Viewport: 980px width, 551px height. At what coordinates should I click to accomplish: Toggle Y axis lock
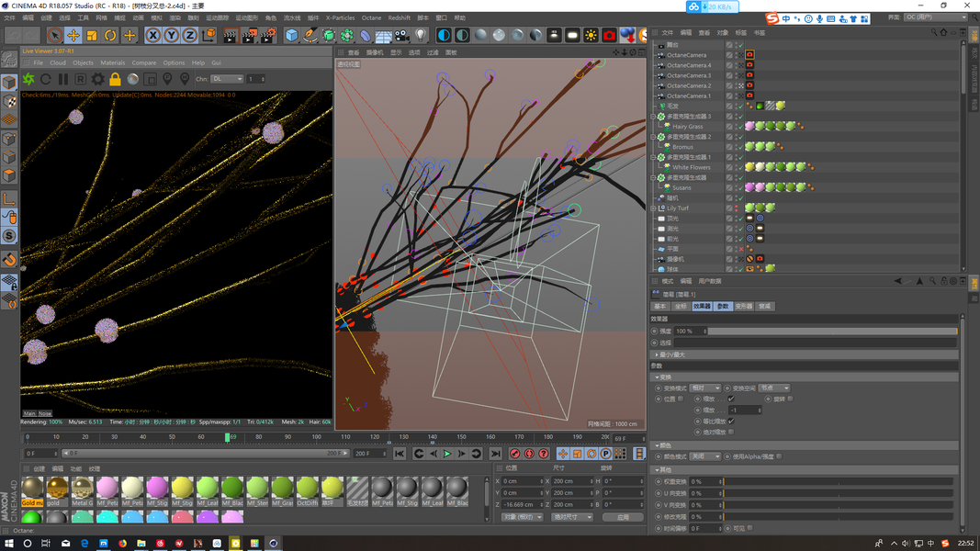(x=171, y=36)
